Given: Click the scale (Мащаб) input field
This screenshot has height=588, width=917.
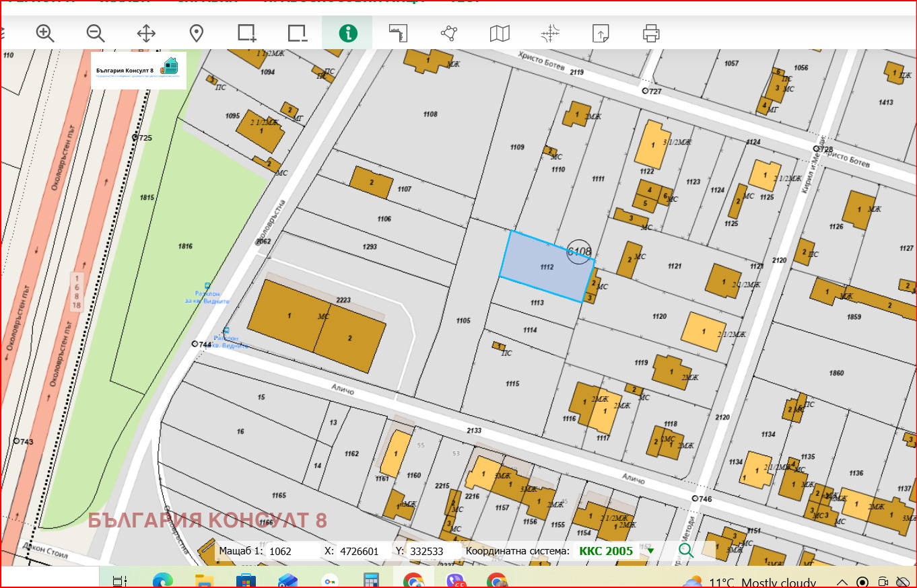Looking at the screenshot, I should pyautogui.click(x=291, y=552).
